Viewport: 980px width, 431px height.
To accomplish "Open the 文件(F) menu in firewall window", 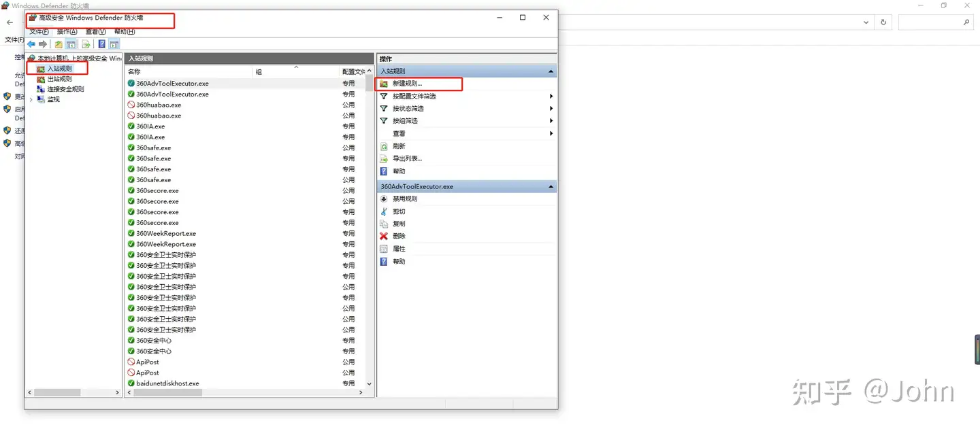I will coord(39,32).
